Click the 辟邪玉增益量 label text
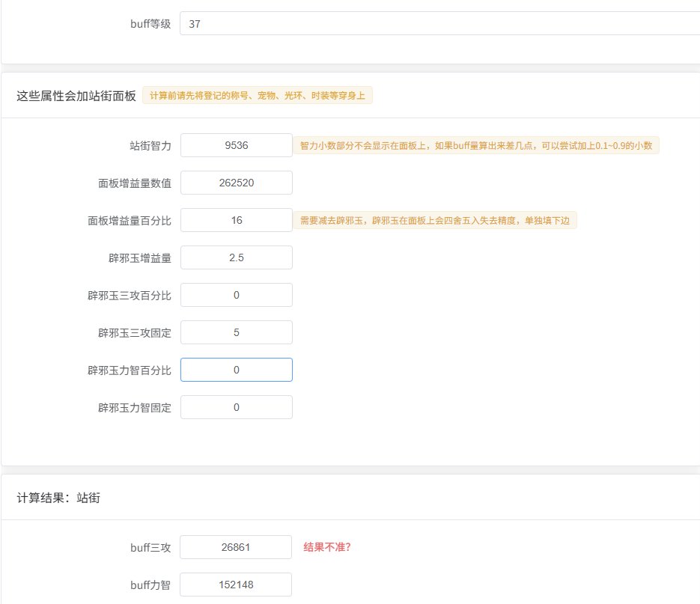Screen dimensions: 700x604 (140, 258)
